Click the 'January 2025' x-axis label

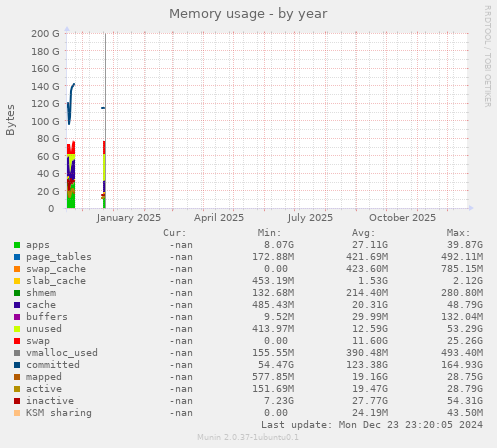[x=129, y=218]
